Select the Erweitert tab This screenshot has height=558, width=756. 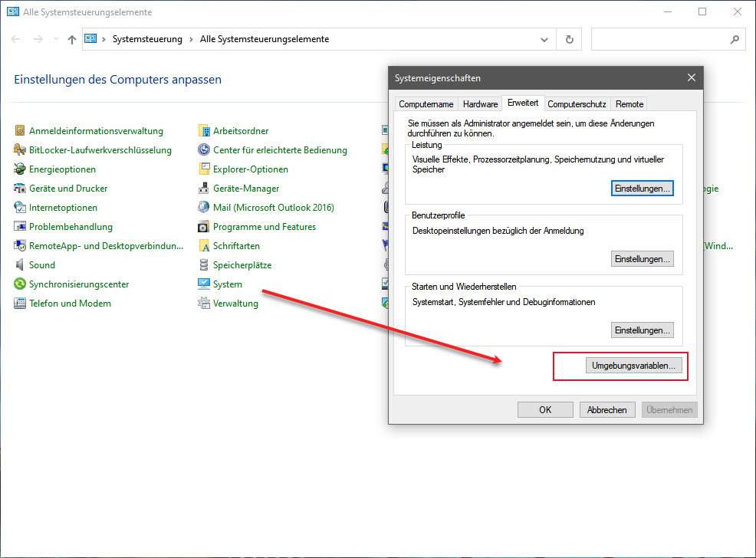pos(523,103)
